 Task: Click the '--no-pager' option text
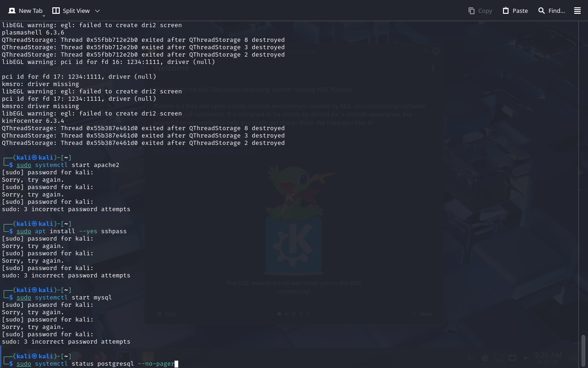156,364
